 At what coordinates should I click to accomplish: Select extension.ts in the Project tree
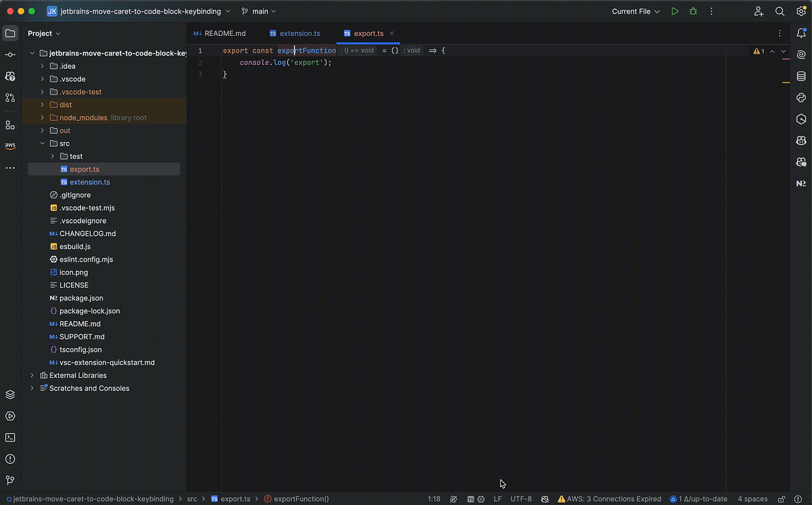point(90,182)
